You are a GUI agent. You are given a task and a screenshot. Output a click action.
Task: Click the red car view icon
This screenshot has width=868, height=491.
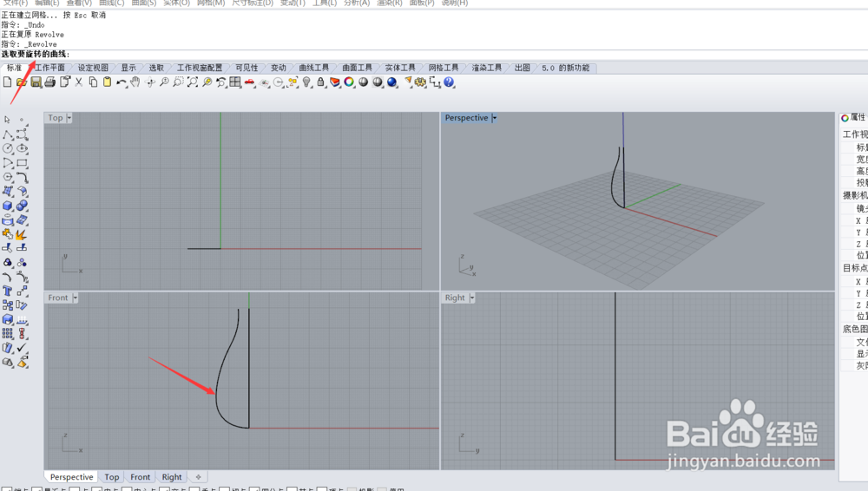click(x=250, y=82)
